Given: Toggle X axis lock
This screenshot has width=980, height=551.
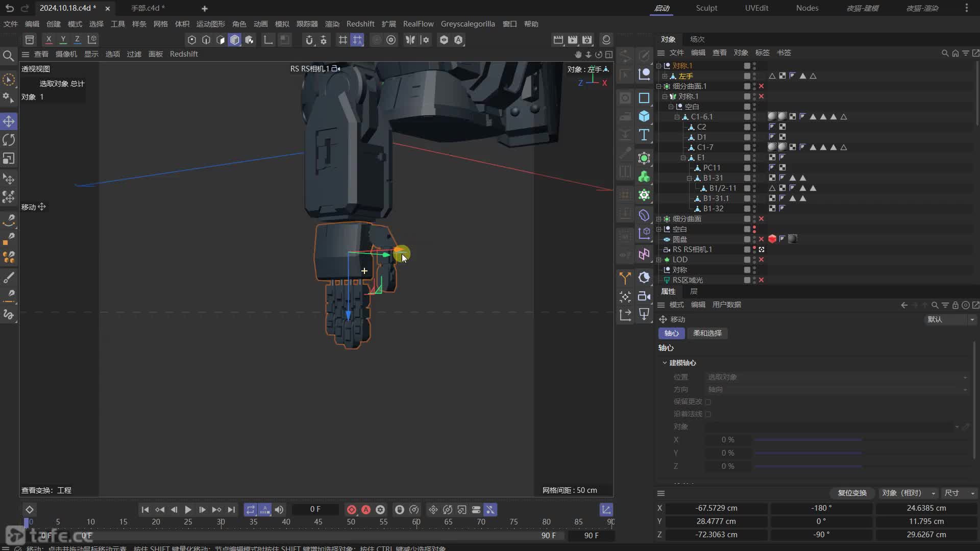Looking at the screenshot, I should [48, 39].
